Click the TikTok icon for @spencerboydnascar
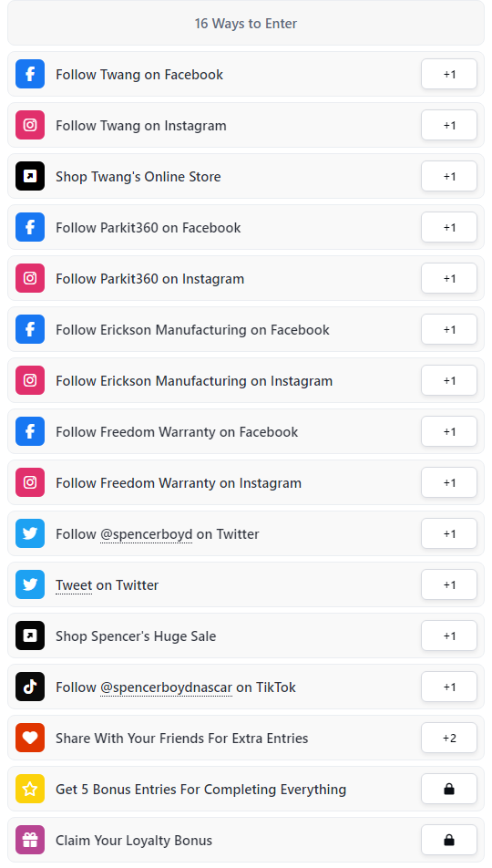 click(x=30, y=687)
